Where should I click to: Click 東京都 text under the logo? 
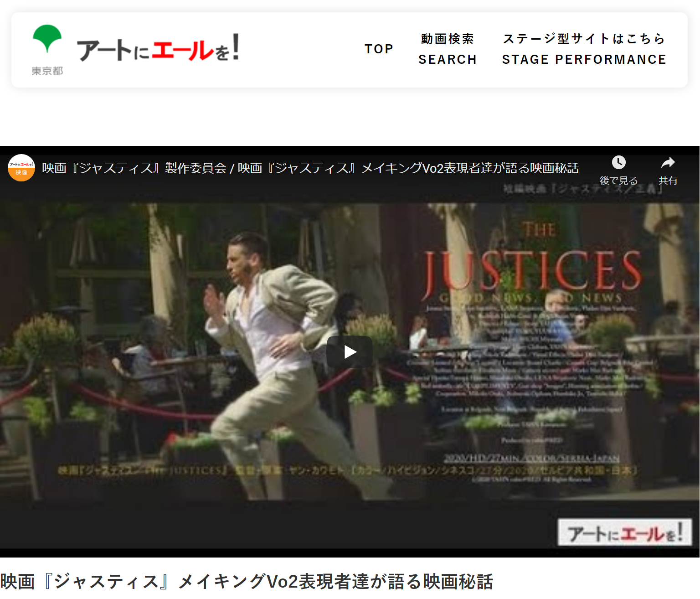pos(47,71)
